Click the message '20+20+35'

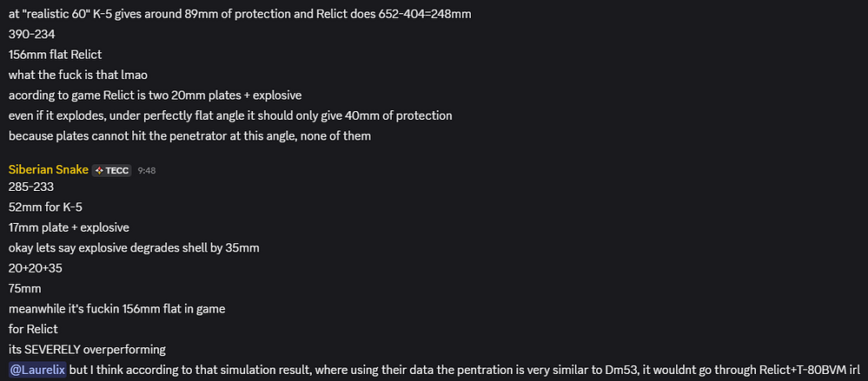[x=36, y=268]
